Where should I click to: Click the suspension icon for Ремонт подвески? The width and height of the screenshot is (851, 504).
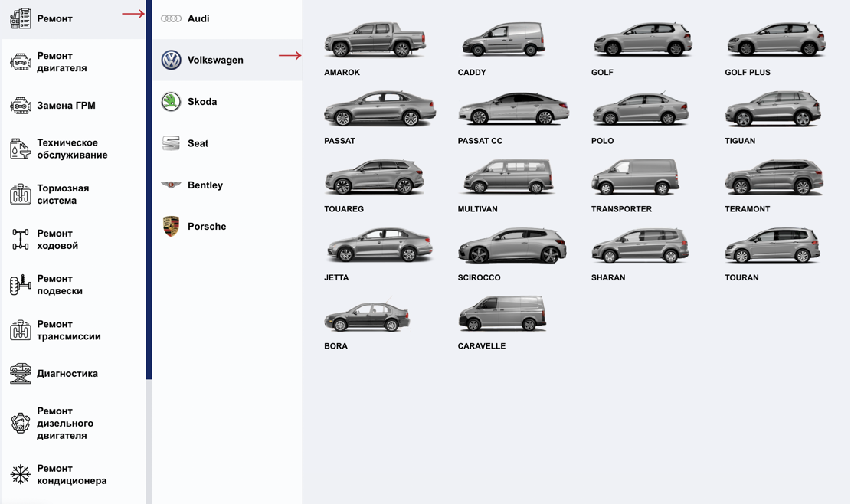click(x=21, y=285)
